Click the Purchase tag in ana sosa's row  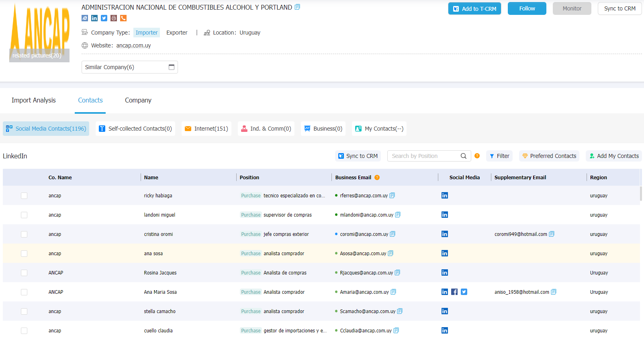pyautogui.click(x=251, y=254)
